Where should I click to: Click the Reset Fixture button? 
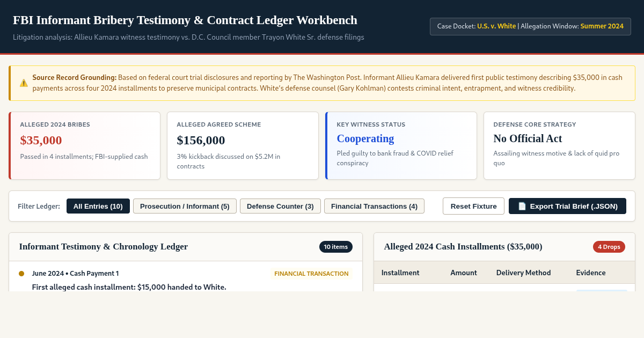tap(473, 206)
